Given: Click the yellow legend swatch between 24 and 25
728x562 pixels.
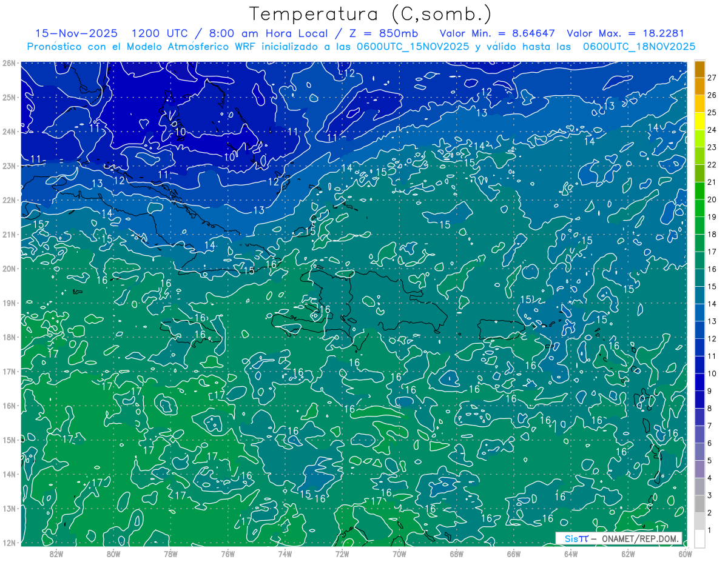Looking at the screenshot, I should point(700,121).
